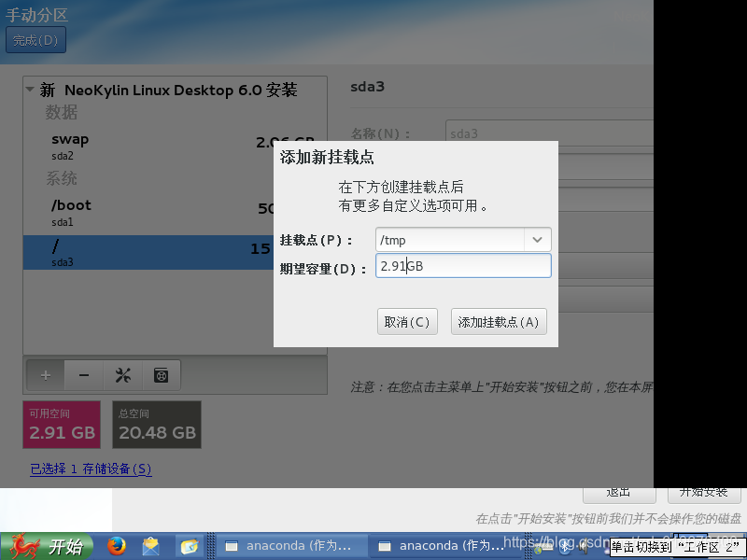Viewport: 747px width, 560px height.
Task: Click the 名称(N) sda3 name field
Action: [549, 133]
